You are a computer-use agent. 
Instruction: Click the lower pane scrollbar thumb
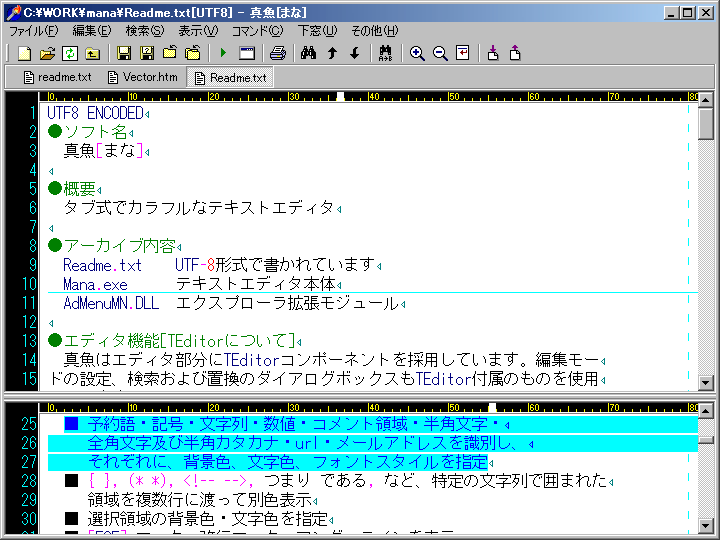(705, 440)
